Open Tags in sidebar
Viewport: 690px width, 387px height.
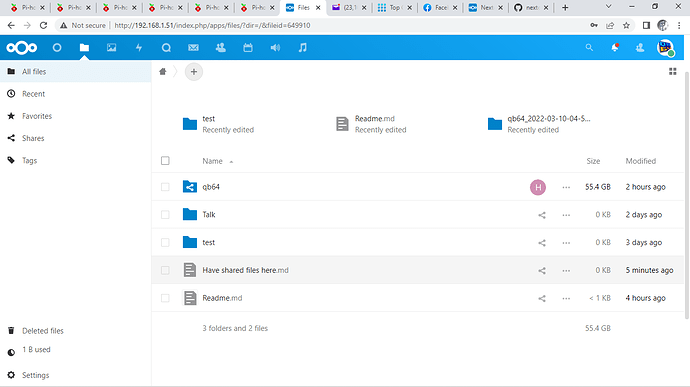pos(75,160)
